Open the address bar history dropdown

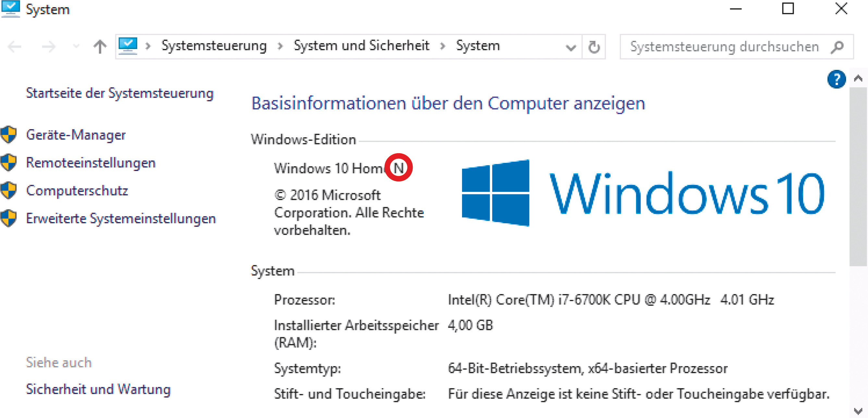point(570,47)
